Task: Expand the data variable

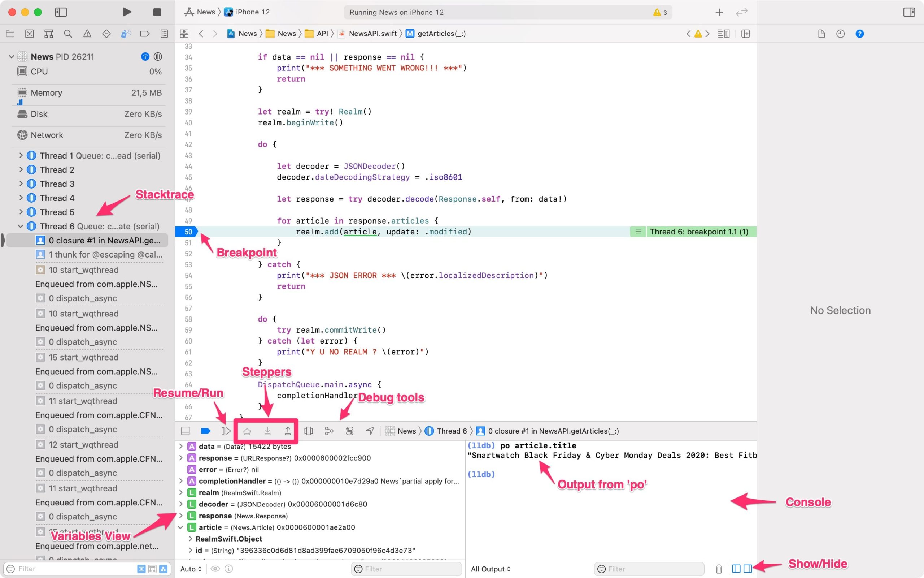Action: point(181,446)
